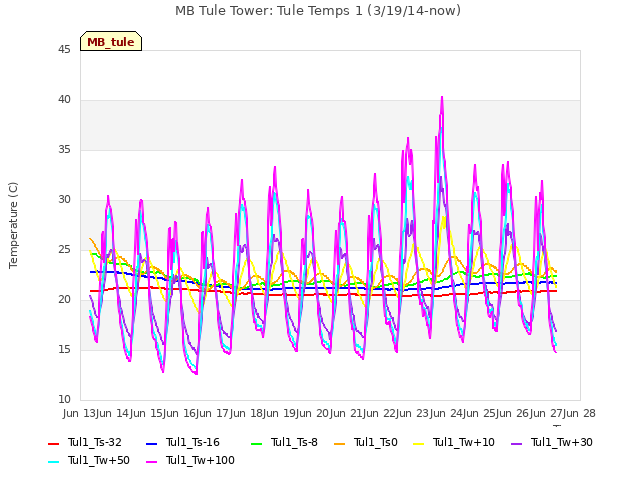Click the magenta Tul1_Tw+100 legend swatch
Image resolution: width=640 pixels, height=480 pixels.
point(151,461)
